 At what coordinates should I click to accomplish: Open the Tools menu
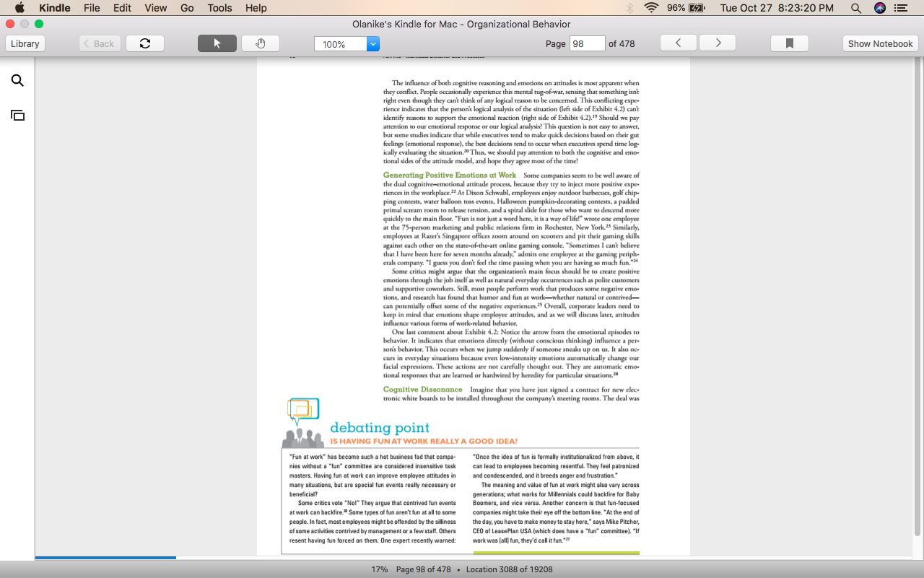(x=219, y=8)
